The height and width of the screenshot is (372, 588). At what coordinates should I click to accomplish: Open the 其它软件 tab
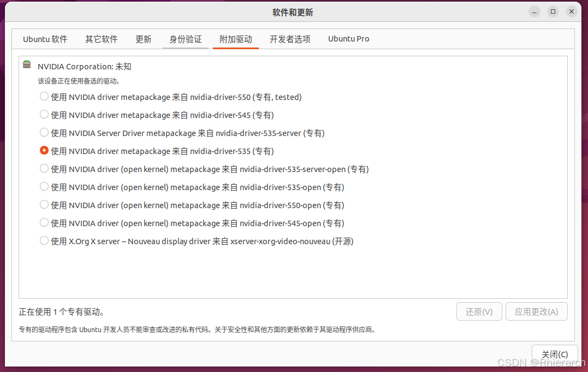101,39
